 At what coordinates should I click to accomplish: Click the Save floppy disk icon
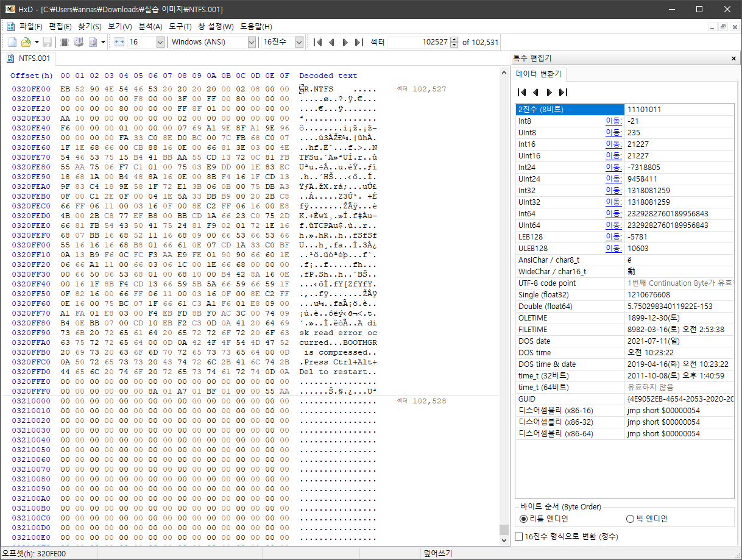click(x=48, y=42)
